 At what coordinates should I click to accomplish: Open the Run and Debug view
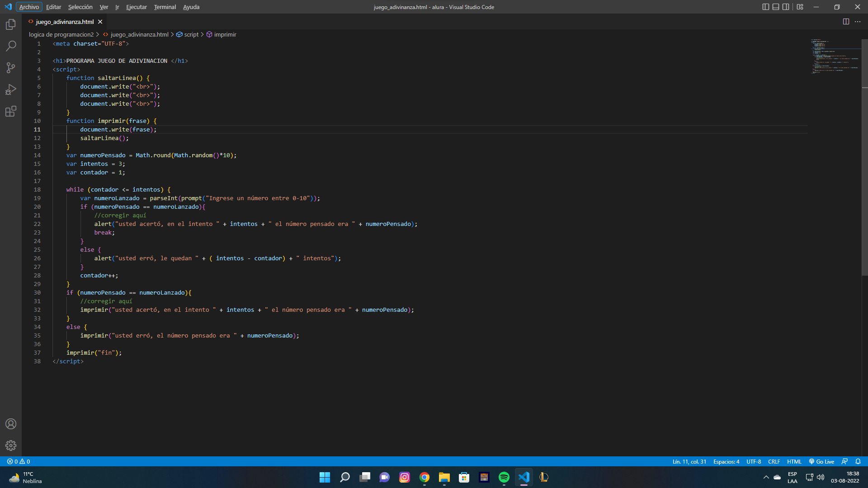(x=11, y=89)
